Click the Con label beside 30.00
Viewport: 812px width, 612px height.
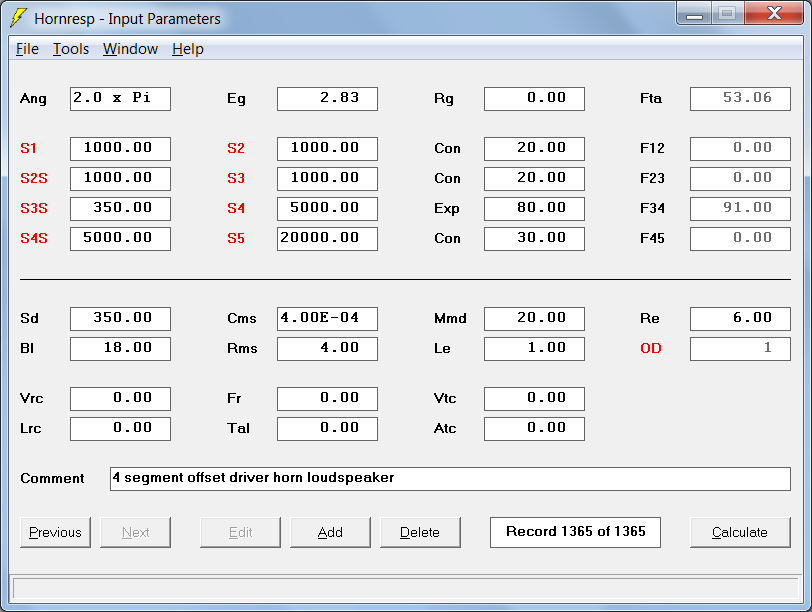pos(447,239)
